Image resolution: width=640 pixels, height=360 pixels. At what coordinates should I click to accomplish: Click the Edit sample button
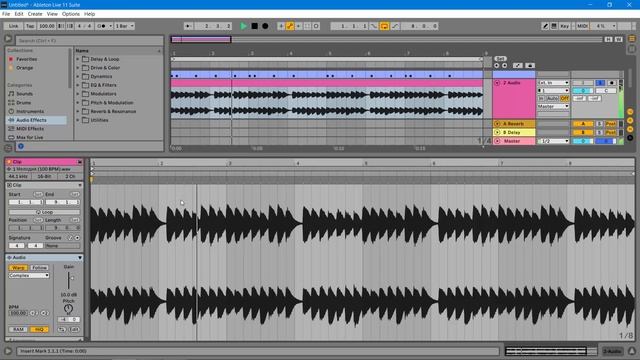click(74, 329)
